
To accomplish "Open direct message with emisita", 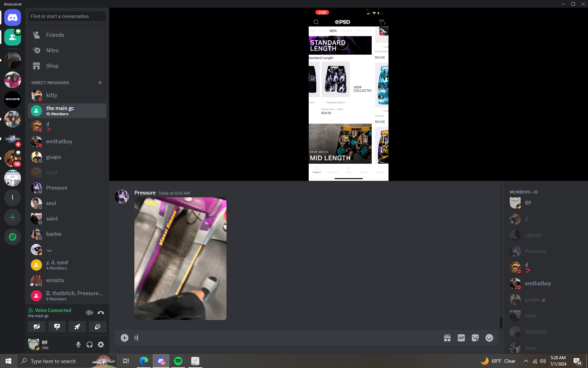I will [x=67, y=280].
